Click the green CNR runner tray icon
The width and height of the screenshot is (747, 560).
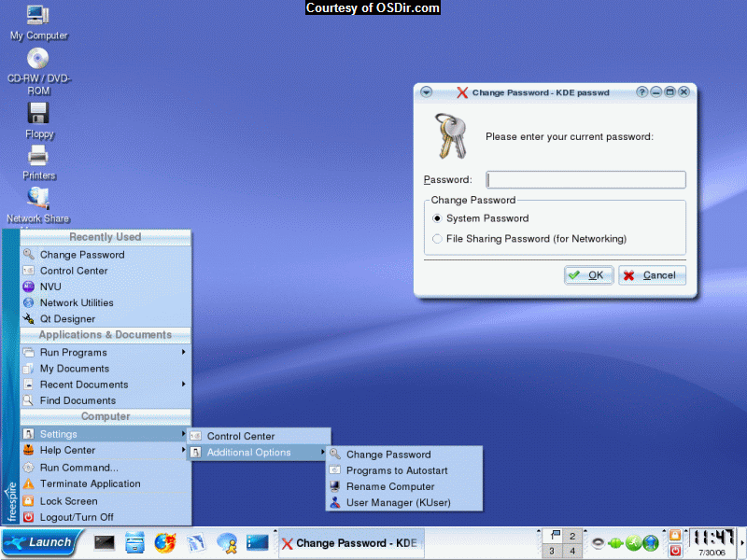tap(633, 542)
